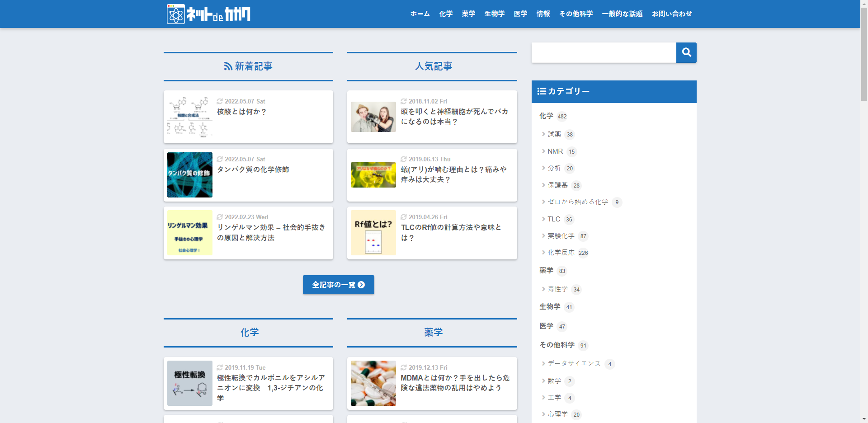868x423 pixels.
Task: Click the chevron before 試薬 category
Action: coord(543,134)
